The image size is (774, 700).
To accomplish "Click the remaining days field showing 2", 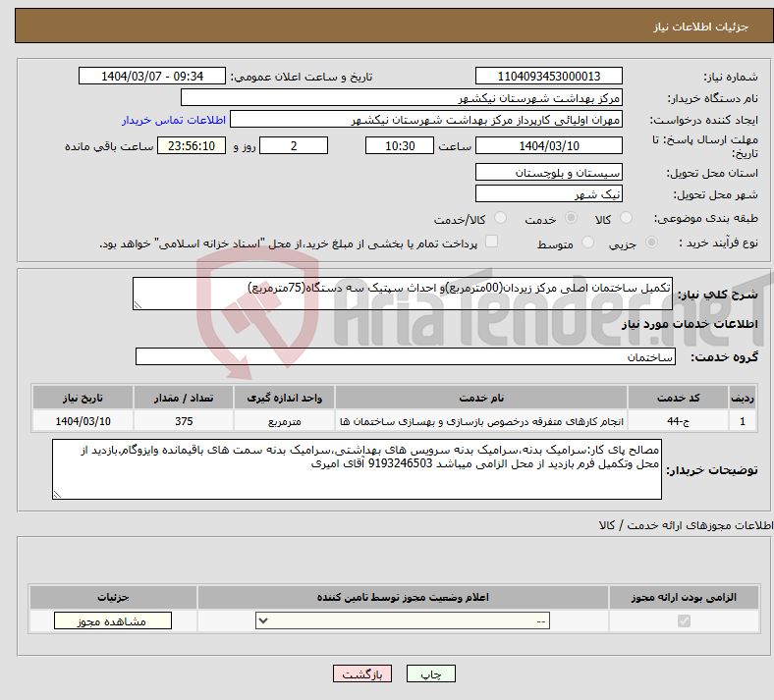I will [294, 145].
